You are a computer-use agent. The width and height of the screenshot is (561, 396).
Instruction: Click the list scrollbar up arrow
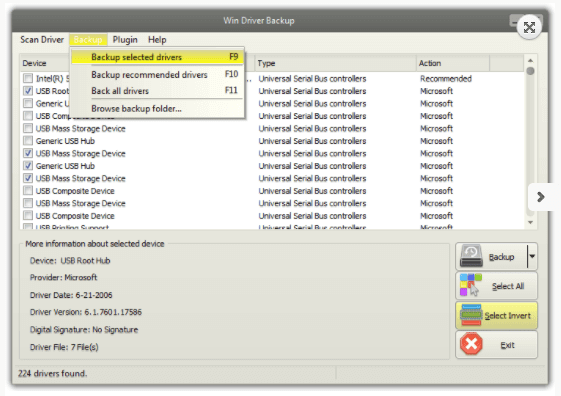pyautogui.click(x=530, y=60)
